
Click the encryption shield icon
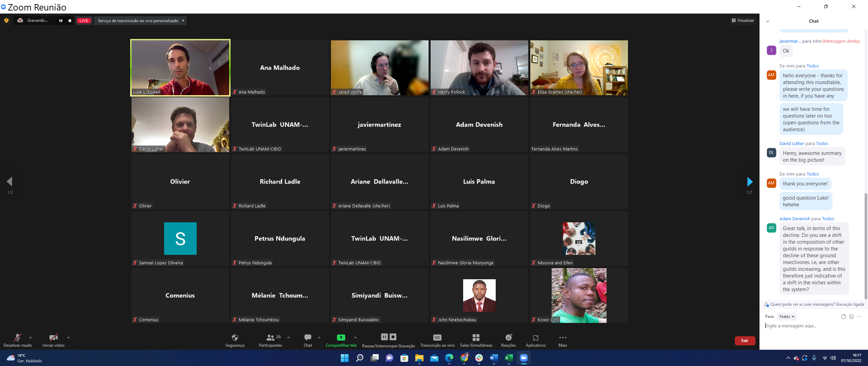point(6,20)
